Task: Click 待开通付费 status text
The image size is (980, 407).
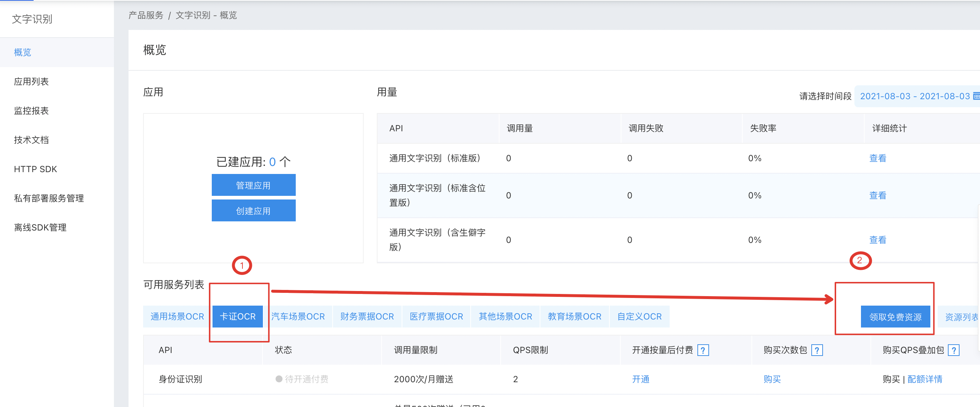Action: [306, 379]
